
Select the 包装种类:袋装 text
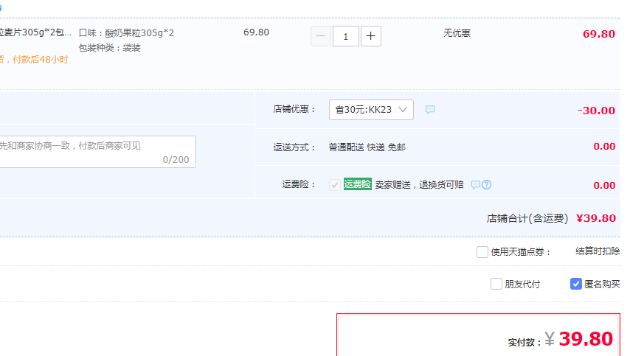(x=110, y=48)
